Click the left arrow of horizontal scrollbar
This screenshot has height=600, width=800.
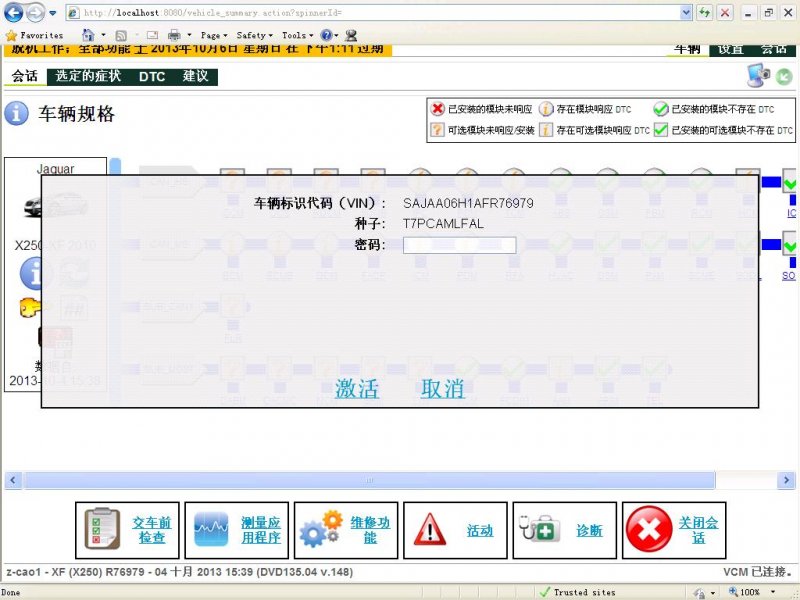pyautogui.click(x=13, y=480)
